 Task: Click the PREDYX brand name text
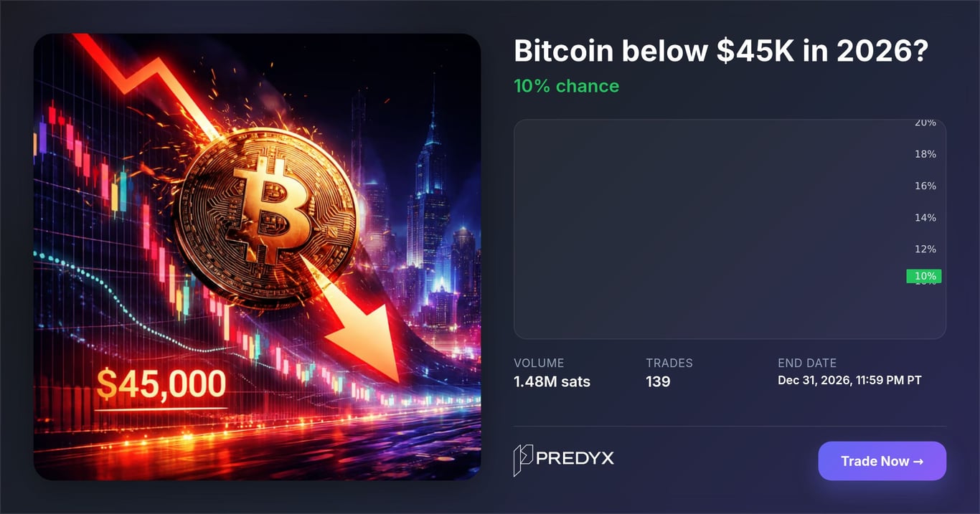(575, 458)
